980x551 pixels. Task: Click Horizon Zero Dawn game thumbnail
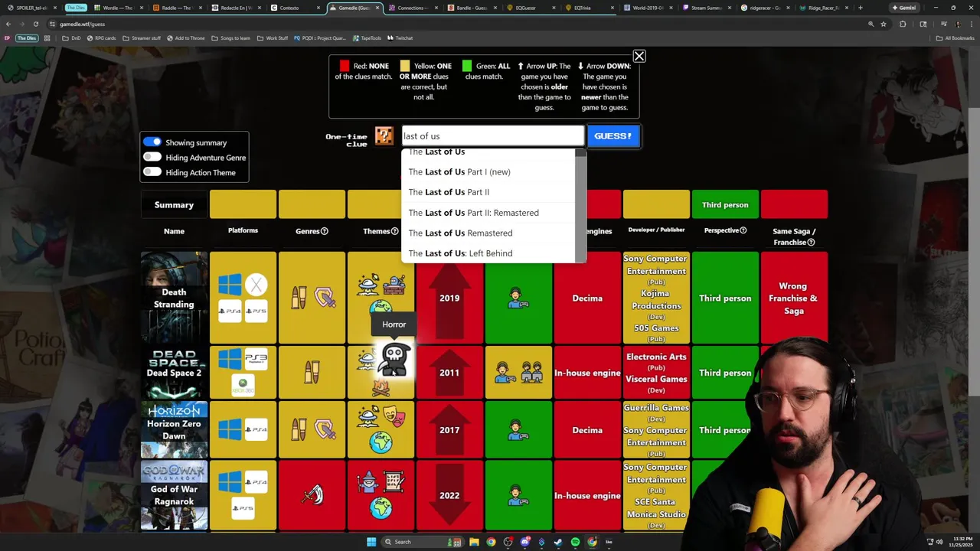(174, 430)
